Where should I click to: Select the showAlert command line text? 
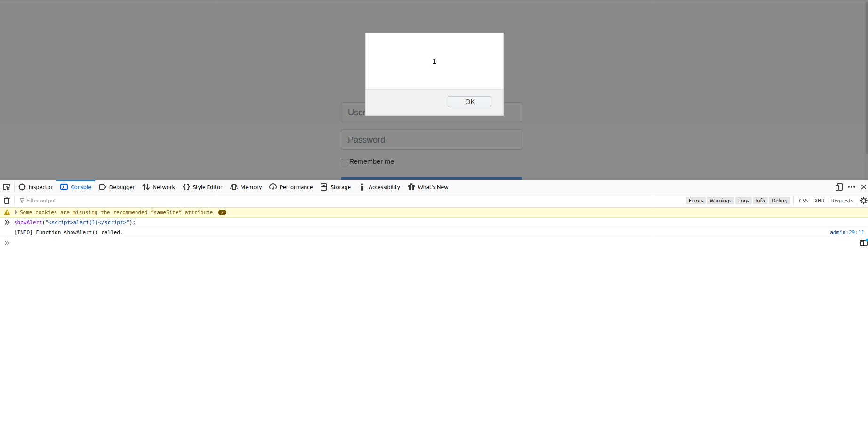75,222
